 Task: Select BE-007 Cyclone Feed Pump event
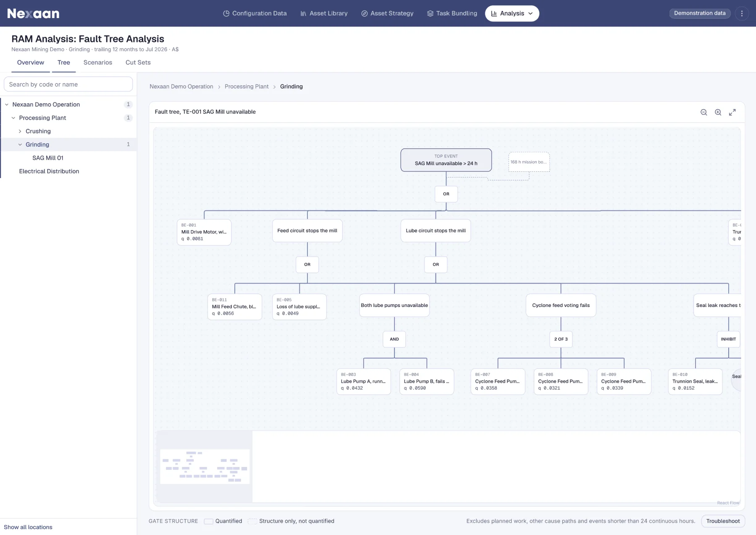click(x=498, y=382)
